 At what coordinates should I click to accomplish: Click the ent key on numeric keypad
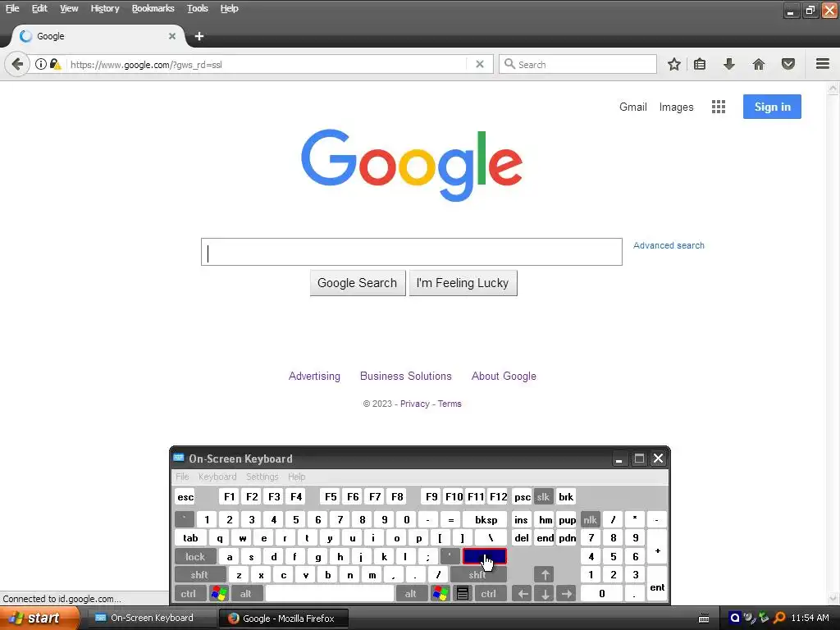click(657, 584)
